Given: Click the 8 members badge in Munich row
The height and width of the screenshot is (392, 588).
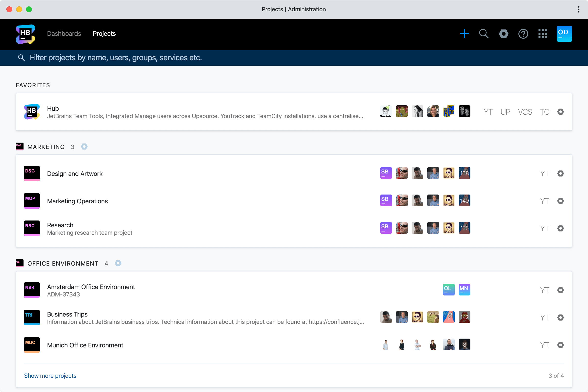Looking at the screenshot, I should coord(464,344).
